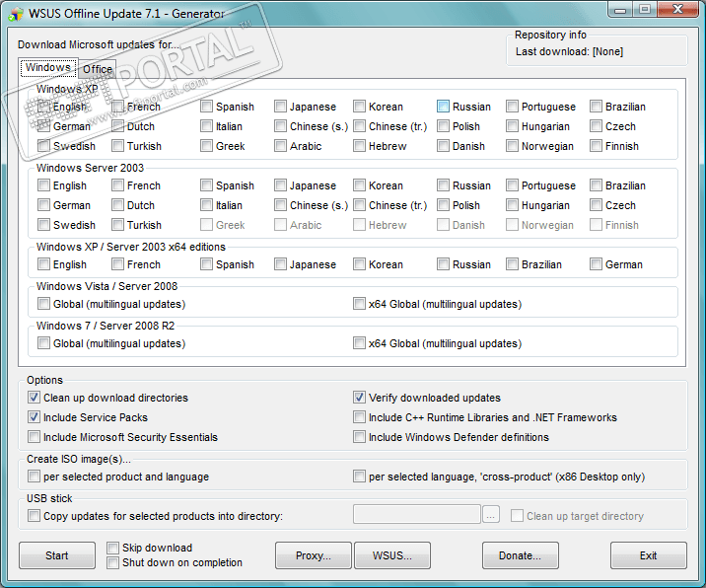Open the browse (...) directory button
The width and height of the screenshot is (706, 588).
click(x=491, y=515)
